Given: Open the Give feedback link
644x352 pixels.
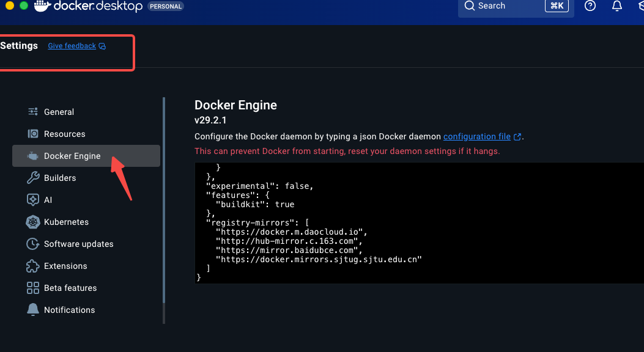Looking at the screenshot, I should (72, 46).
